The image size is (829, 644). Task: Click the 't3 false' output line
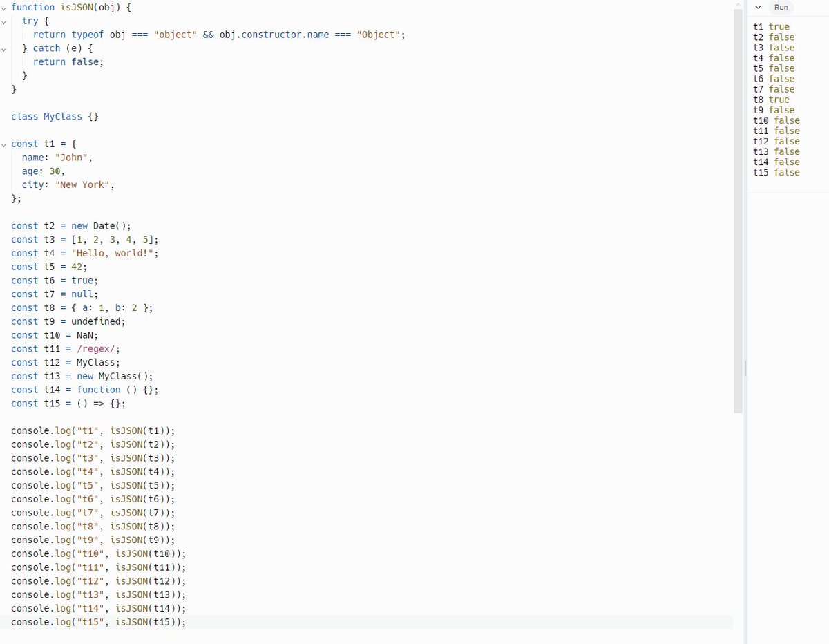click(x=774, y=48)
